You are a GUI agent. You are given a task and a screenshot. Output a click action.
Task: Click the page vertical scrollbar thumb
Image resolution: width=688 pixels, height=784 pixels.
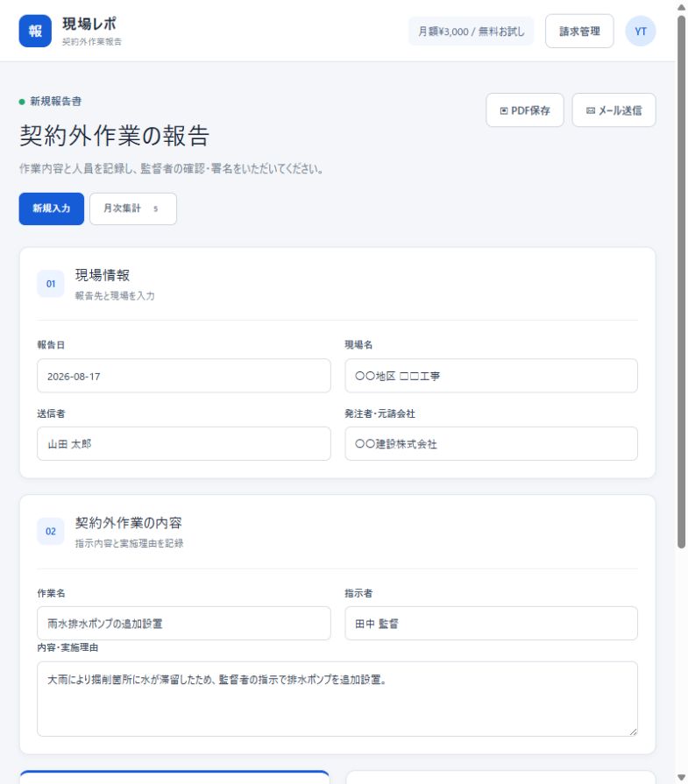coord(682,282)
